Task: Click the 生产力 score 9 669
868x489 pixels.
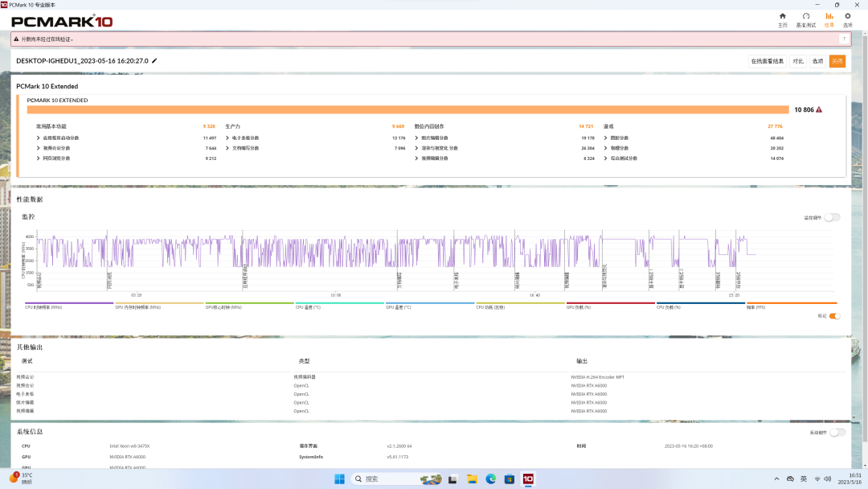Action: [398, 126]
